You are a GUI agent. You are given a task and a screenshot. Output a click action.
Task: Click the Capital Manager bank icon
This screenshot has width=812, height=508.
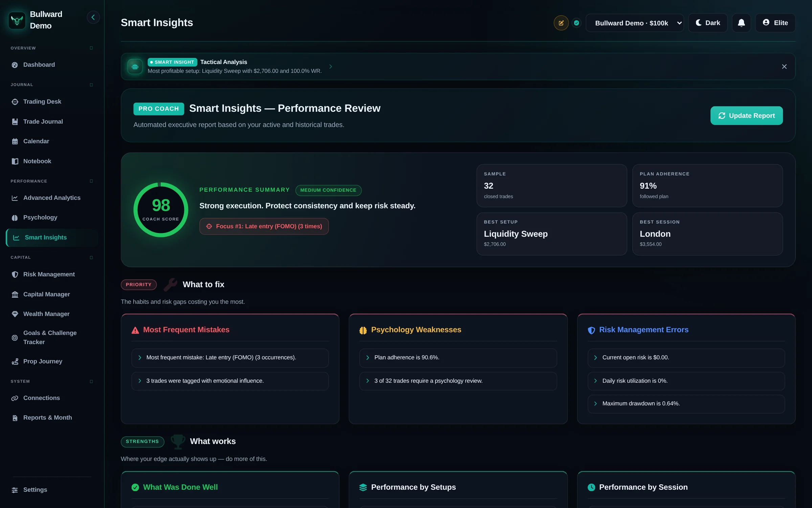pos(15,294)
